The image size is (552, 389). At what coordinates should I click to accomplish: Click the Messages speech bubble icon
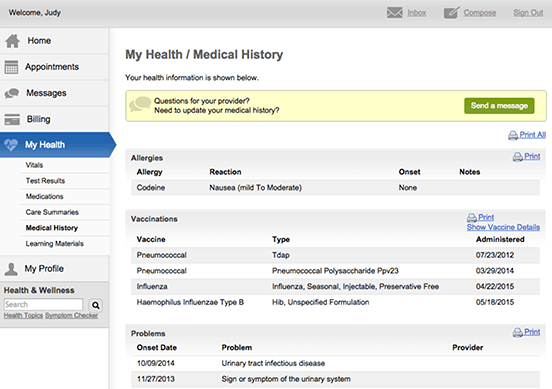[12, 93]
